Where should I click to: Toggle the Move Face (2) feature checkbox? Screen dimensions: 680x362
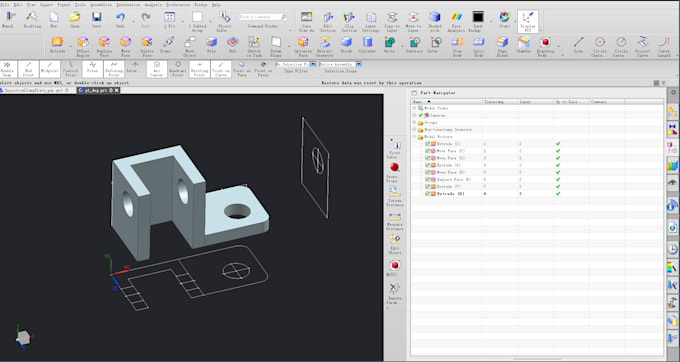click(427, 151)
